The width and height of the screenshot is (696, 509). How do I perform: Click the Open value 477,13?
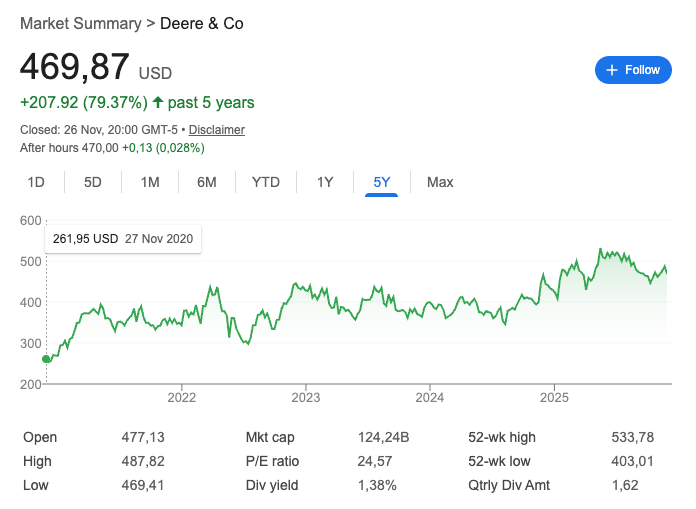coord(143,437)
